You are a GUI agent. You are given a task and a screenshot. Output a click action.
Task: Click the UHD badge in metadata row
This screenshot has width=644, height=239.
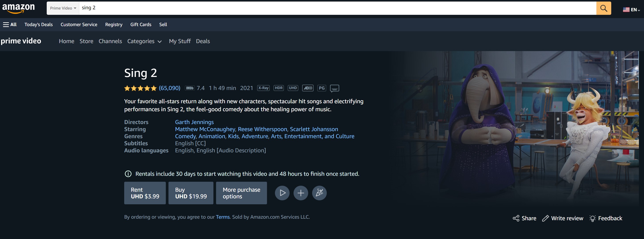coord(293,88)
